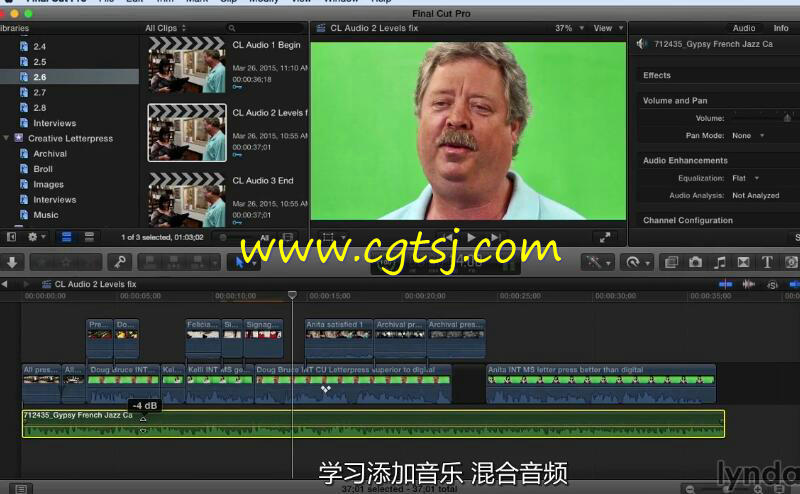Image resolution: width=800 pixels, height=494 pixels.
Task: Open the Keyword Editor key icon
Action: (119, 262)
